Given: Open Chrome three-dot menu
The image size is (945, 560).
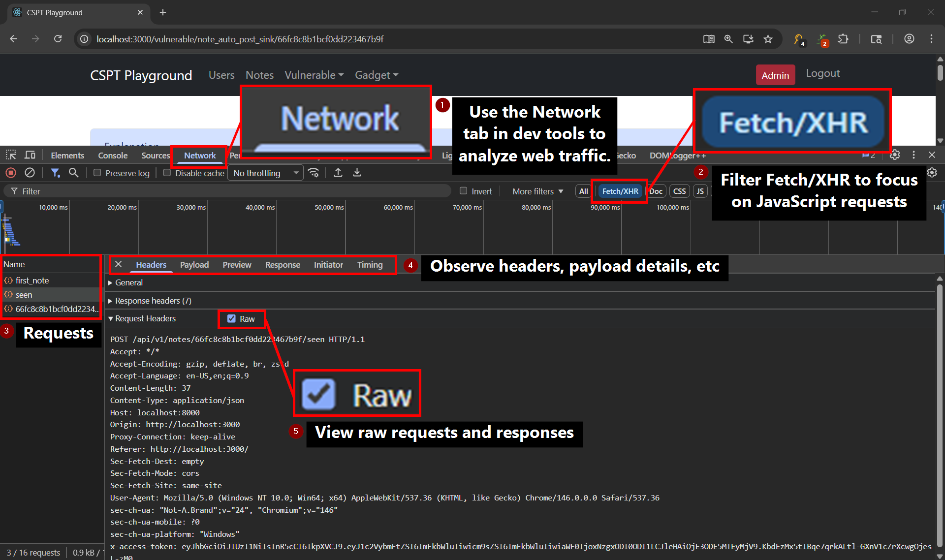Looking at the screenshot, I should (x=931, y=39).
